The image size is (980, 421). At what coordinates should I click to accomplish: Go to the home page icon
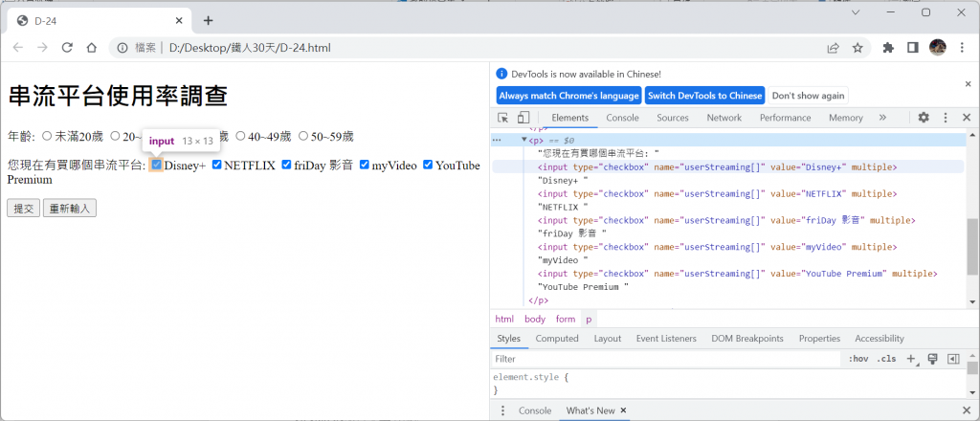(91, 48)
